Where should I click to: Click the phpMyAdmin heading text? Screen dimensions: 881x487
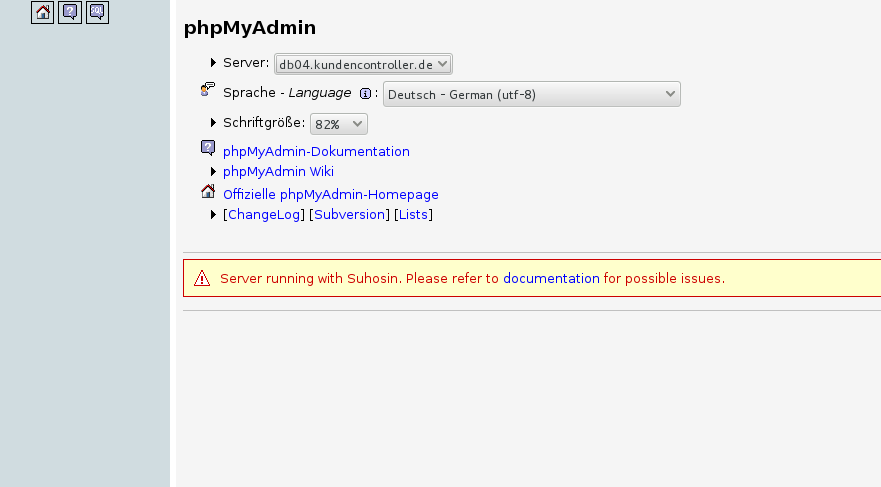pos(250,28)
